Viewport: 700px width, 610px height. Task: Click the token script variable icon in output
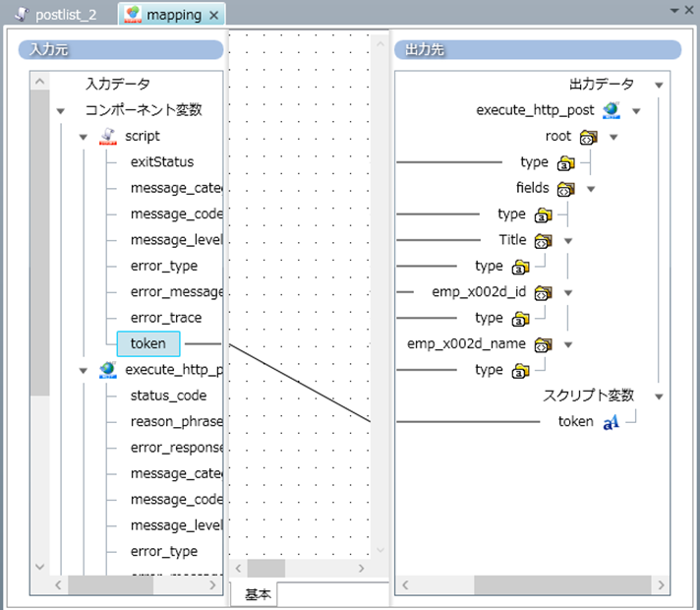[x=611, y=421]
